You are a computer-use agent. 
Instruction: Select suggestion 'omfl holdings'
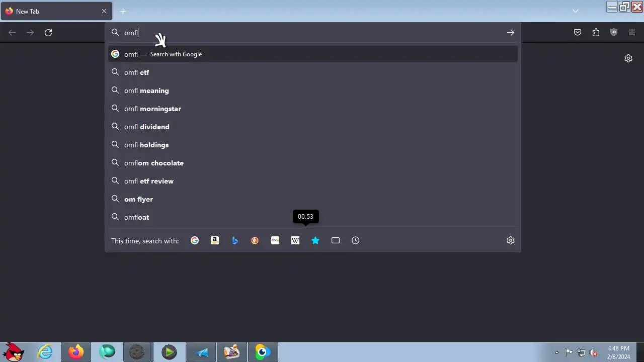coord(313,145)
